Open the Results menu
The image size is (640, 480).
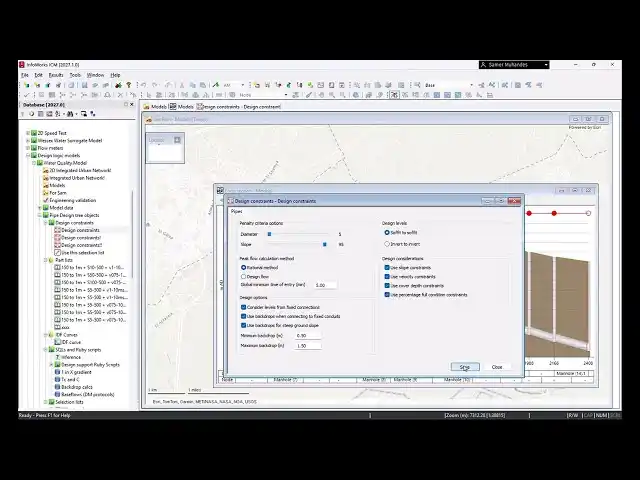coord(56,75)
